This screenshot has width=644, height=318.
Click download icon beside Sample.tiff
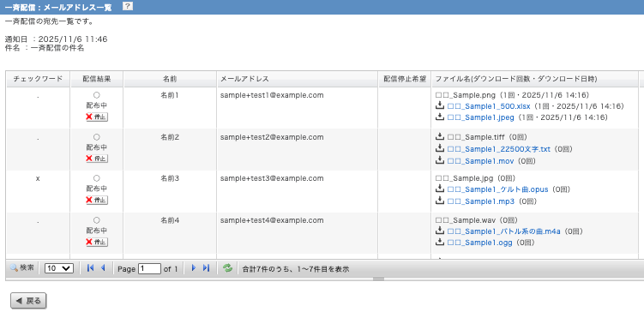440,136
